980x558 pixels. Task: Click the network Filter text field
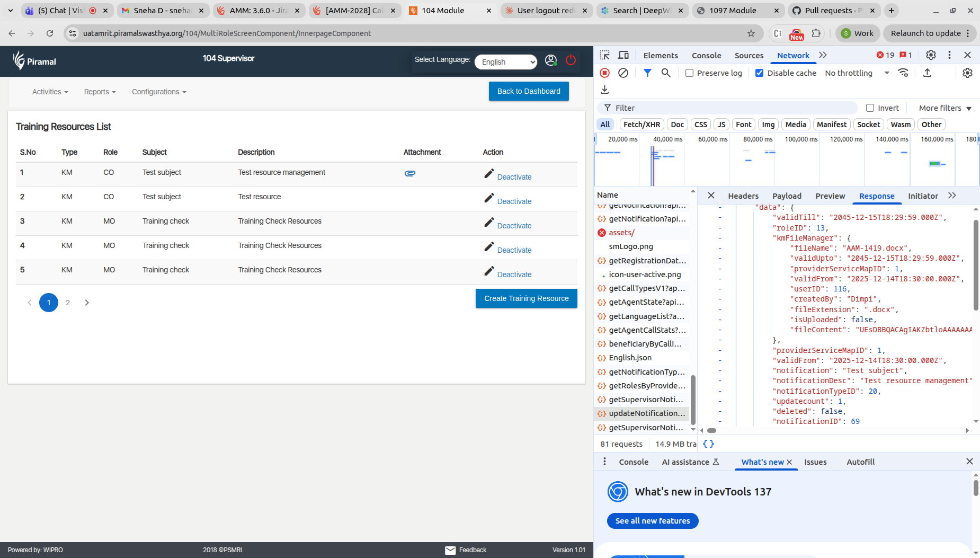[731, 108]
